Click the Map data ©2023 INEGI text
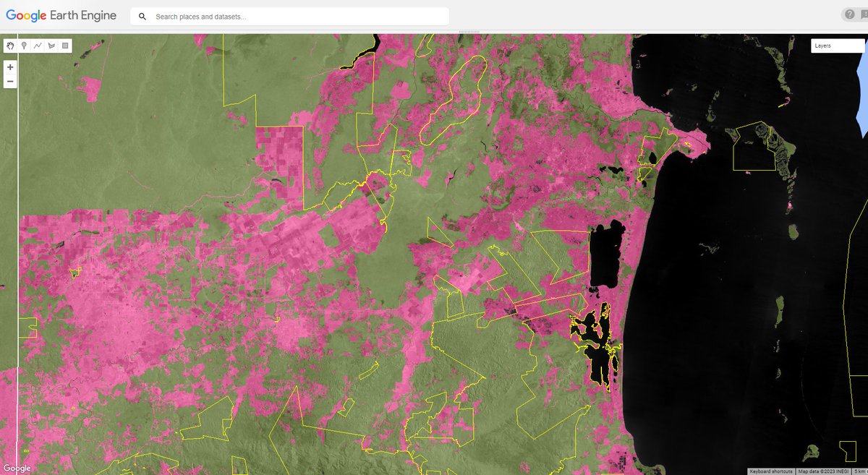 pyautogui.click(x=823, y=471)
